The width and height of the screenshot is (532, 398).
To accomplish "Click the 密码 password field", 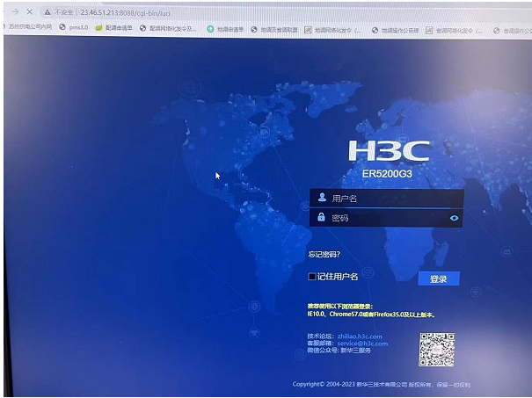I will [x=386, y=218].
